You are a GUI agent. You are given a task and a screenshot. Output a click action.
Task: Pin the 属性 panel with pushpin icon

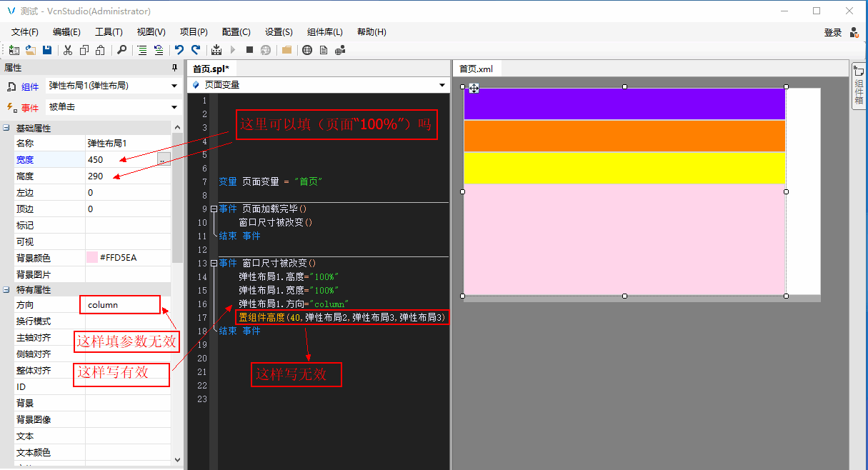(x=174, y=68)
